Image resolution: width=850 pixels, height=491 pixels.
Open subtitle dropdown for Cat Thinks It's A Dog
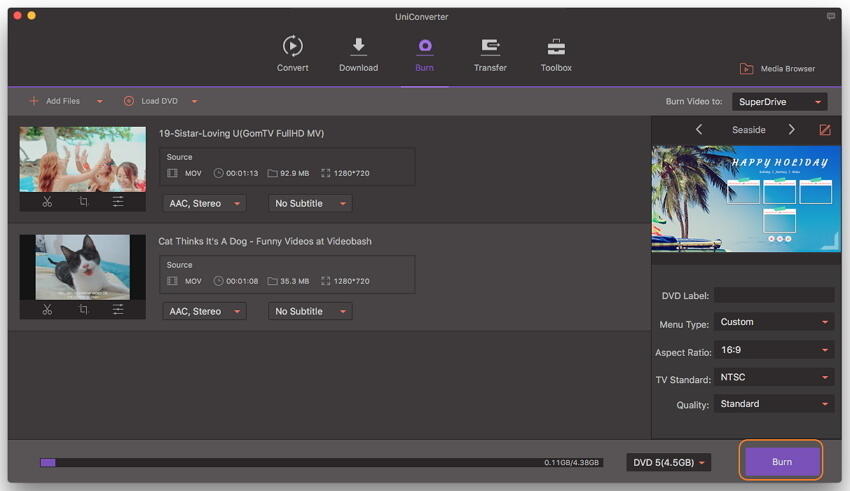310,312
